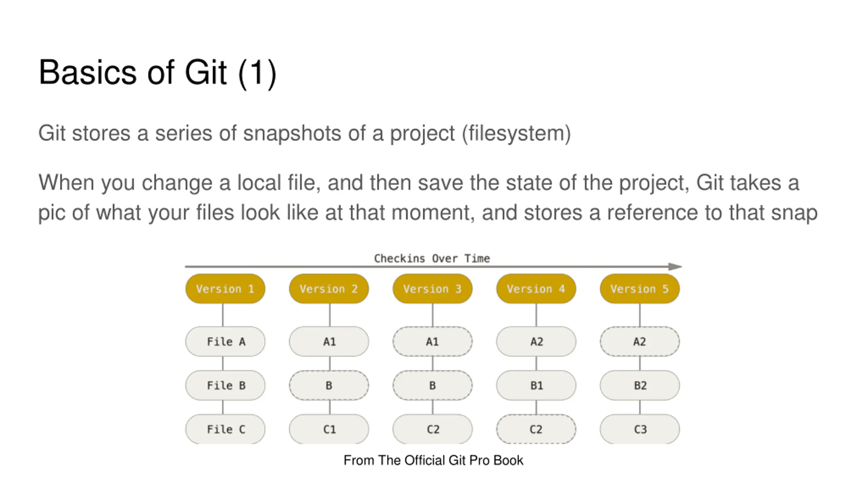Click the dashed C2 box under Version 4
868x488 pixels.
click(x=536, y=429)
